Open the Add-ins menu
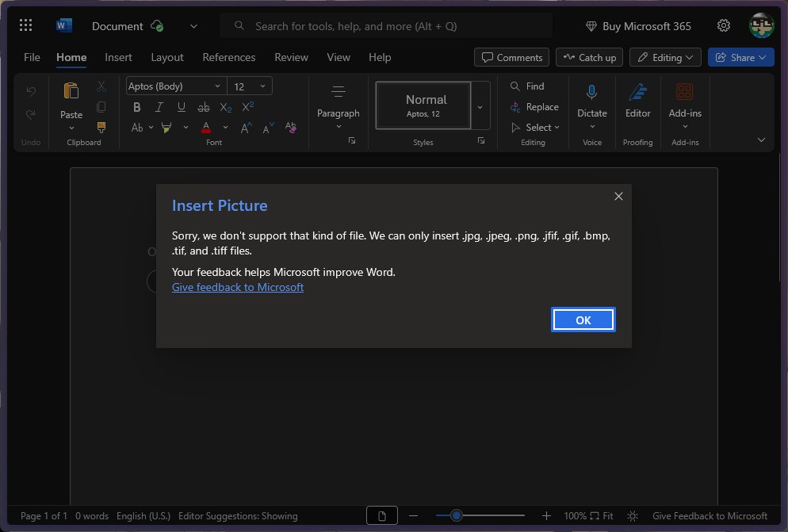Image resolution: width=788 pixels, height=532 pixels. (685, 106)
